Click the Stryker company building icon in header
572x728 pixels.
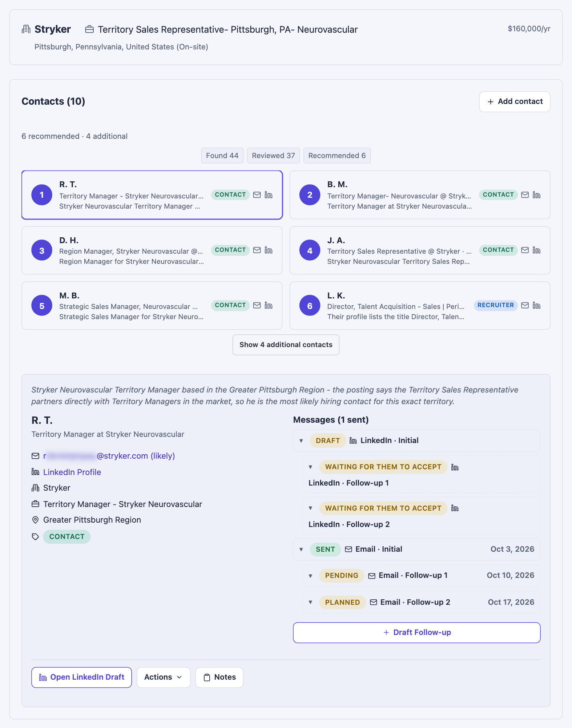(26, 29)
